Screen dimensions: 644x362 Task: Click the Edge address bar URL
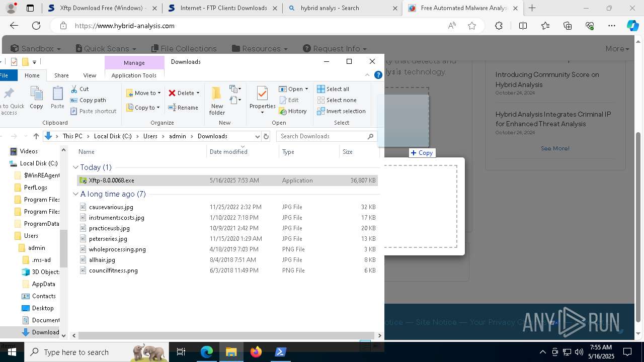[x=125, y=26]
